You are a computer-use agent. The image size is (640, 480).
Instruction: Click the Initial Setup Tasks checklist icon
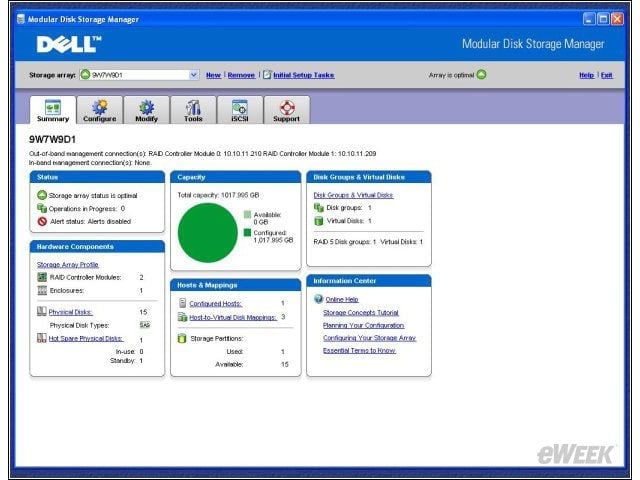[267, 75]
